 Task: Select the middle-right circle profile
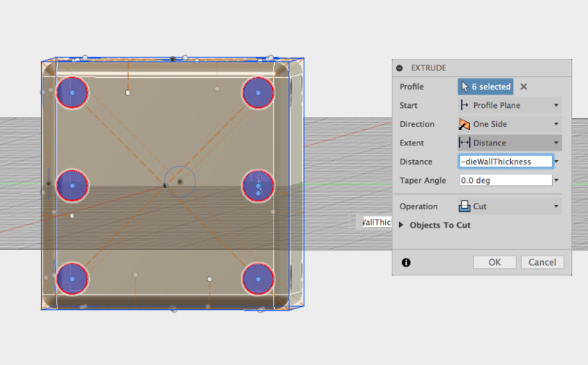click(x=258, y=186)
